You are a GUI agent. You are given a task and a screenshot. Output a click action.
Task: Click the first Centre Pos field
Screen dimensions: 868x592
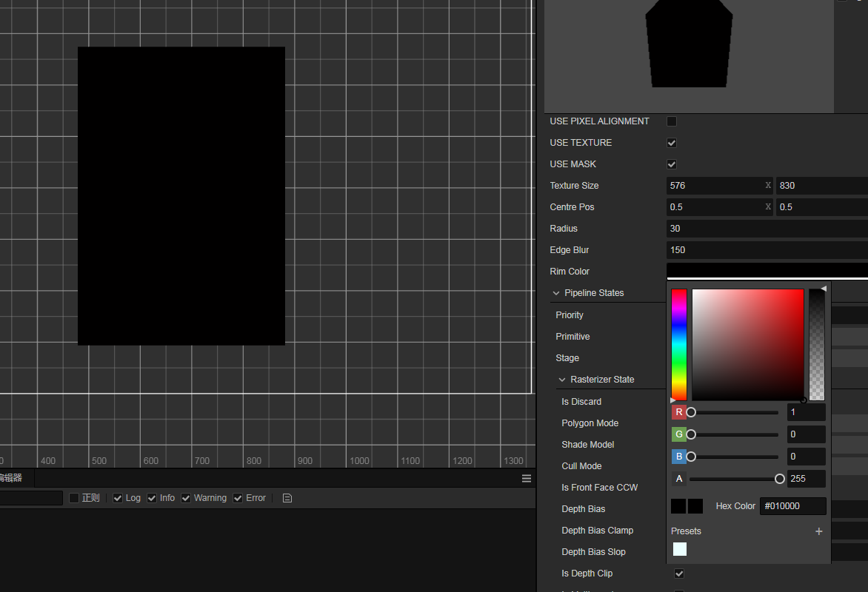click(x=719, y=207)
